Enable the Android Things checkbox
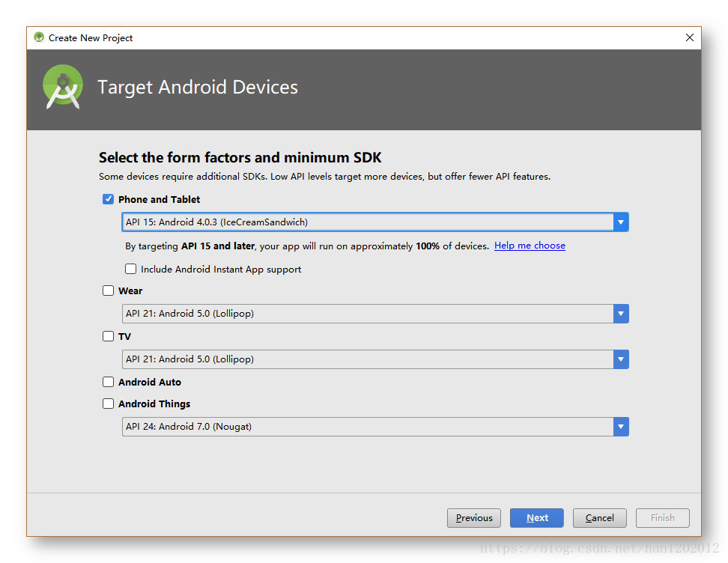The height and width of the screenshot is (563, 728). pos(108,404)
